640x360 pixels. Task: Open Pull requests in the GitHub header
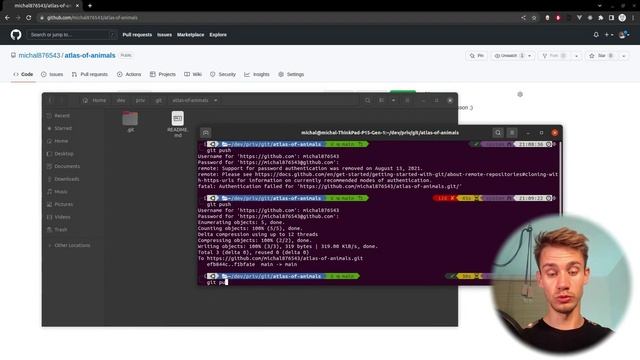137,35
